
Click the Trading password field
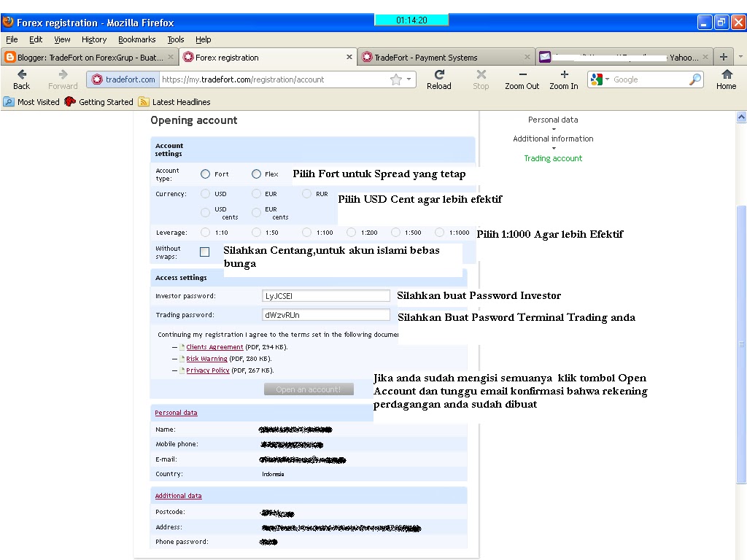click(326, 315)
